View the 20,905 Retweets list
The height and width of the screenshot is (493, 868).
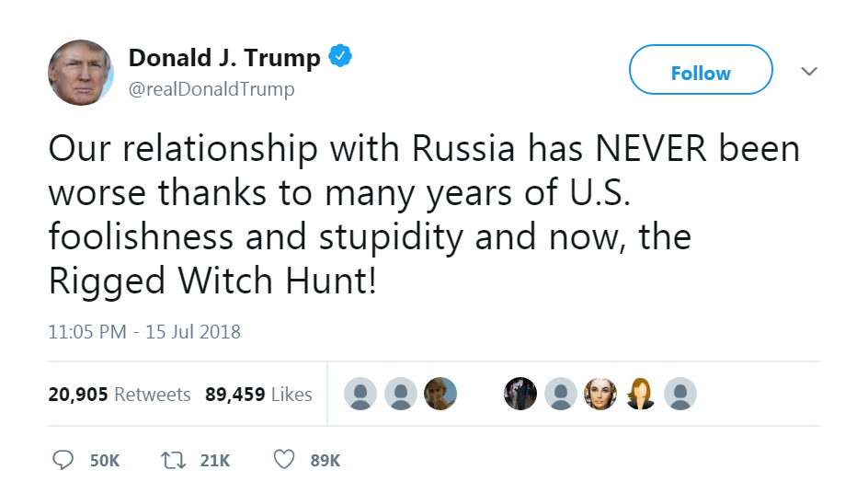pyautogui.click(x=120, y=395)
